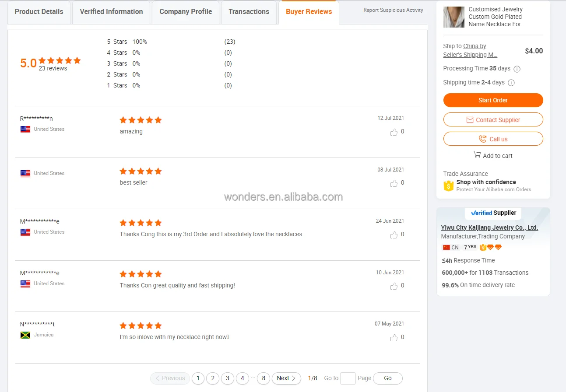Thumbs-up the 'great quality and fast shipping' review
The height and width of the screenshot is (392, 566).
394,286
